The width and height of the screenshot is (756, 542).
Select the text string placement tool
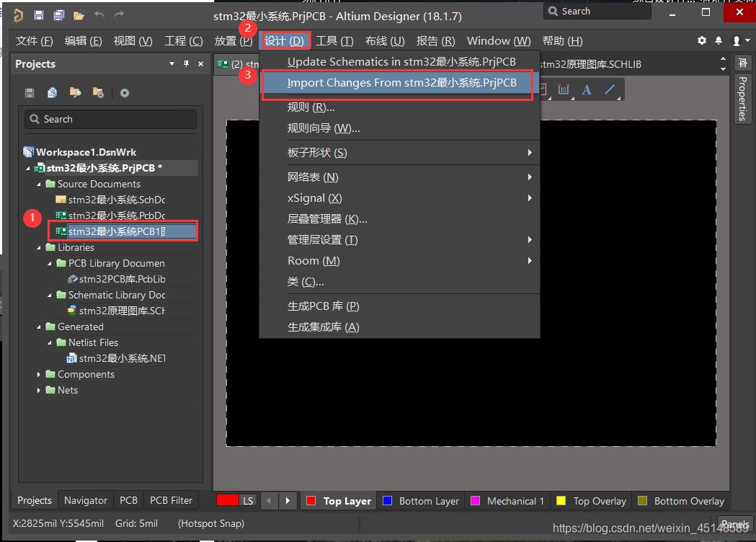[x=587, y=90]
